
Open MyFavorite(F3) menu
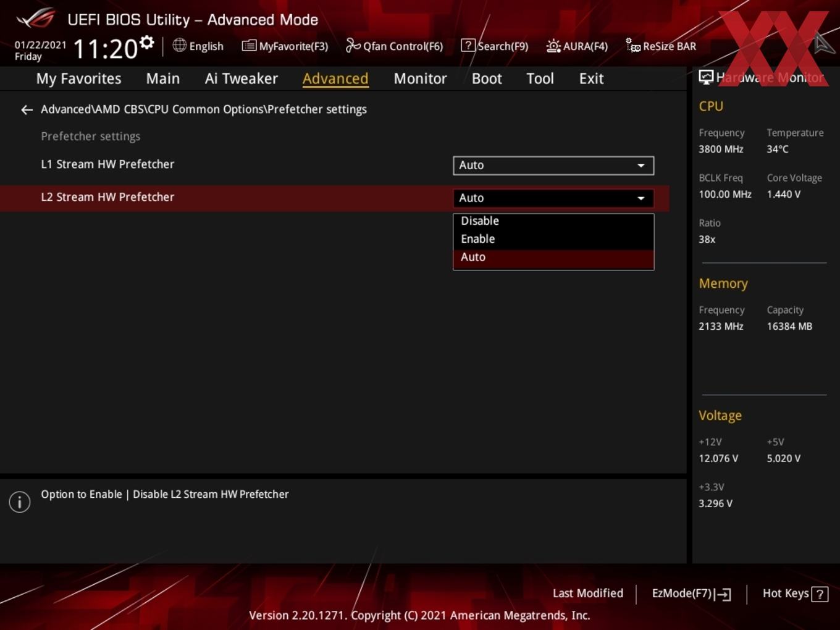point(285,46)
